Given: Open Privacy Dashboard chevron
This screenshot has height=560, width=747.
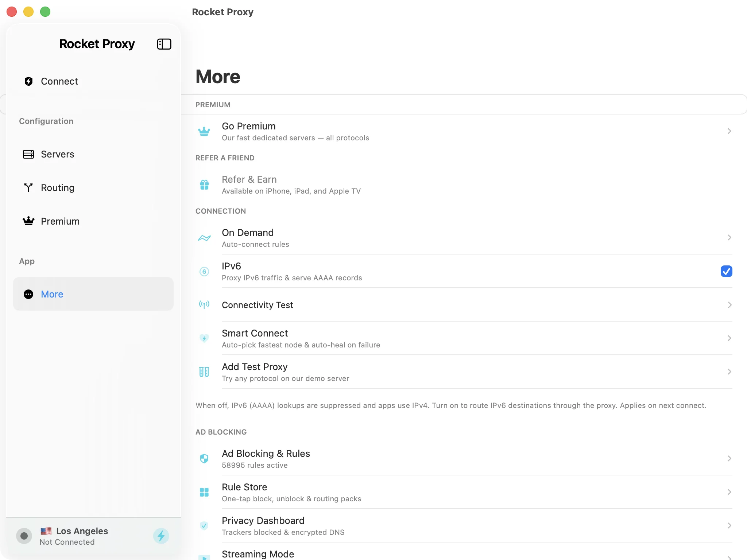Looking at the screenshot, I should [729, 525].
